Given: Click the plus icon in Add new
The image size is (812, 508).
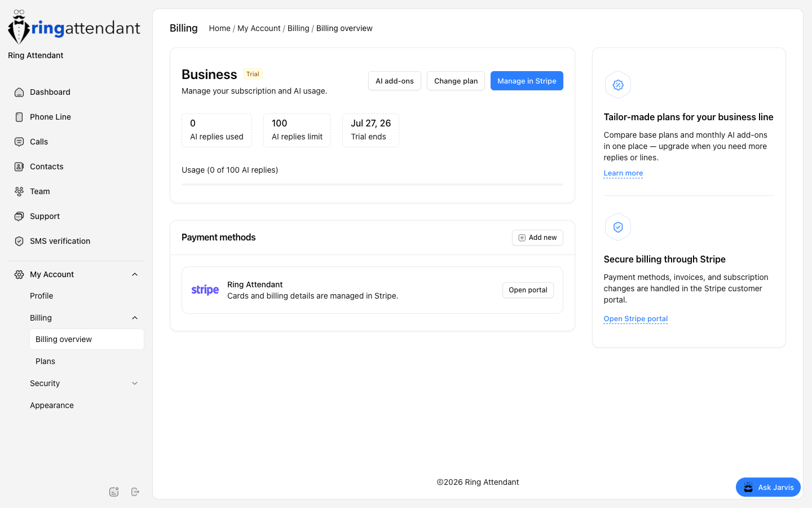Looking at the screenshot, I should pyautogui.click(x=522, y=238).
